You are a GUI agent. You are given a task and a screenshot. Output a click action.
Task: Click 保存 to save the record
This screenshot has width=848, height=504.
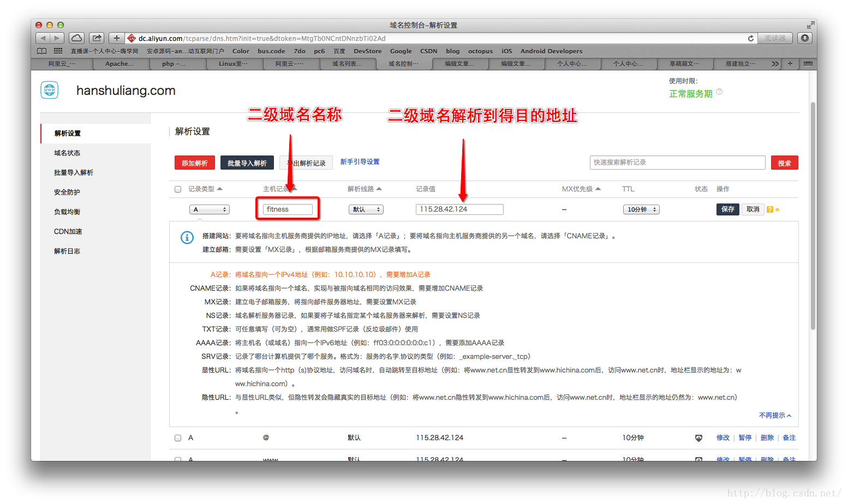(728, 209)
